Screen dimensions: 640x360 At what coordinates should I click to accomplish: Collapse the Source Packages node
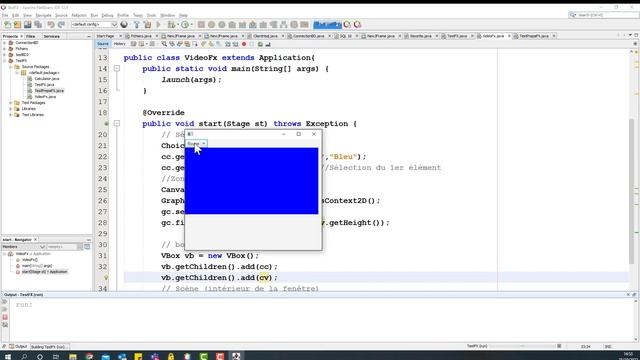coord(10,67)
